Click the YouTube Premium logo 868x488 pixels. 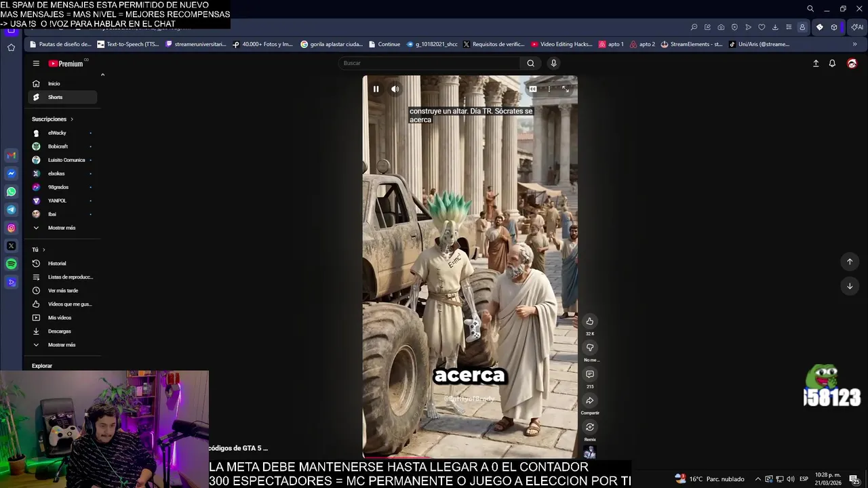click(x=66, y=64)
